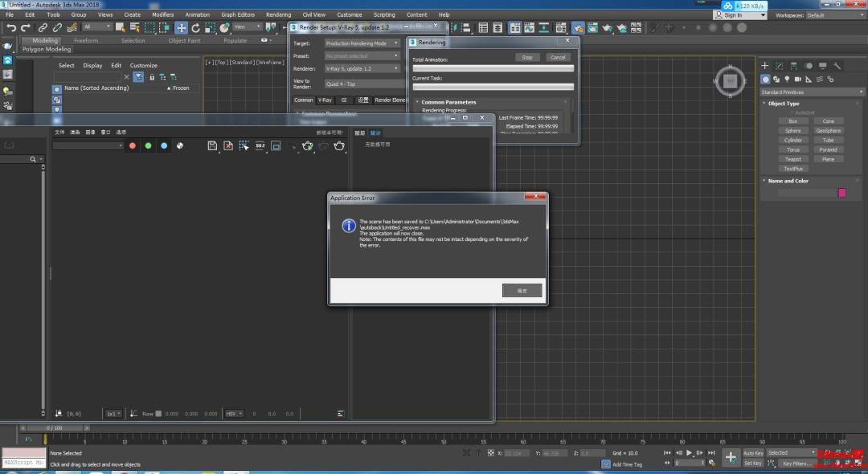The width and height of the screenshot is (868, 474).
Task: Toggle Auto Key animation mode
Action: tap(753, 453)
